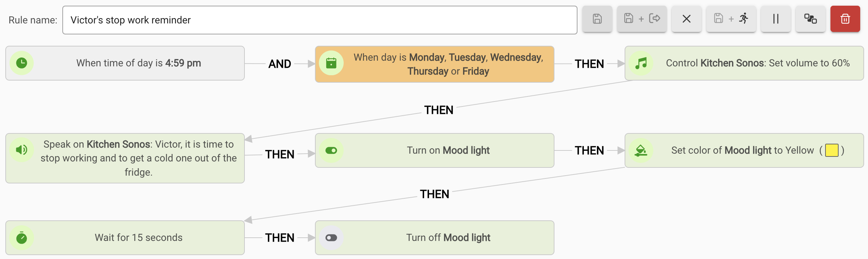The height and width of the screenshot is (259, 868).
Task: Click the yellow color swatch
Action: coord(832,150)
